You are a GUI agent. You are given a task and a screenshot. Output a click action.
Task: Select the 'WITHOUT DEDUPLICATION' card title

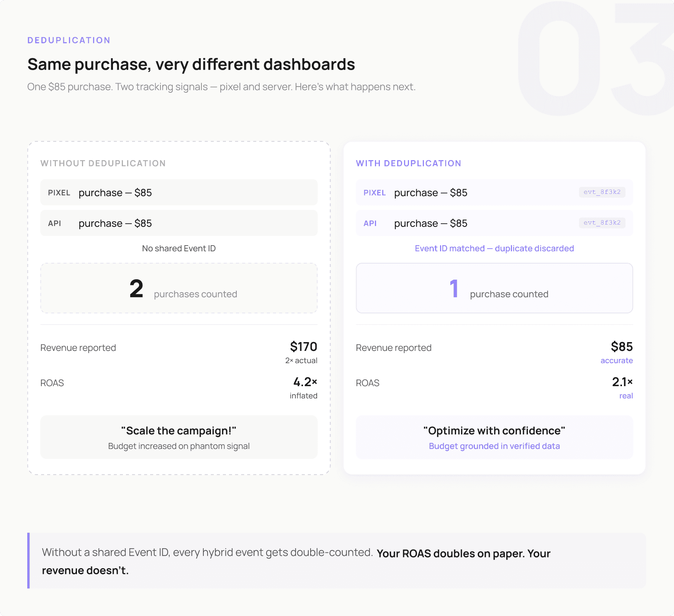(x=103, y=163)
